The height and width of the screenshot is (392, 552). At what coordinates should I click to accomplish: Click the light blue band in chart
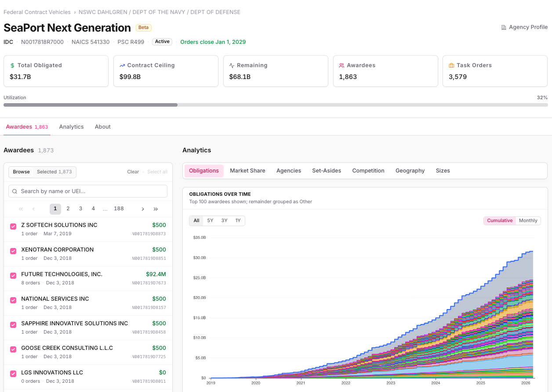[x=505, y=361]
